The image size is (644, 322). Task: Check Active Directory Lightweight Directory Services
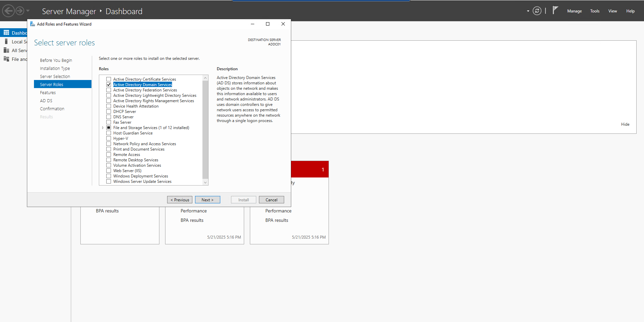click(x=109, y=95)
